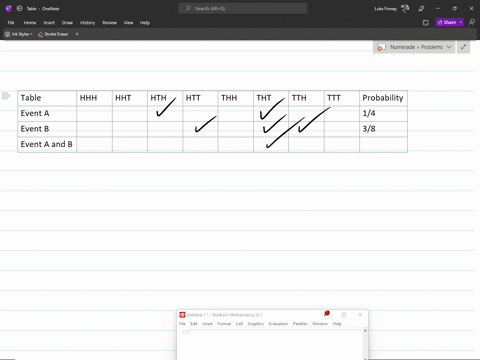Click the notebook icon beside Numerade
The image size is (480, 360).
tap(381, 47)
